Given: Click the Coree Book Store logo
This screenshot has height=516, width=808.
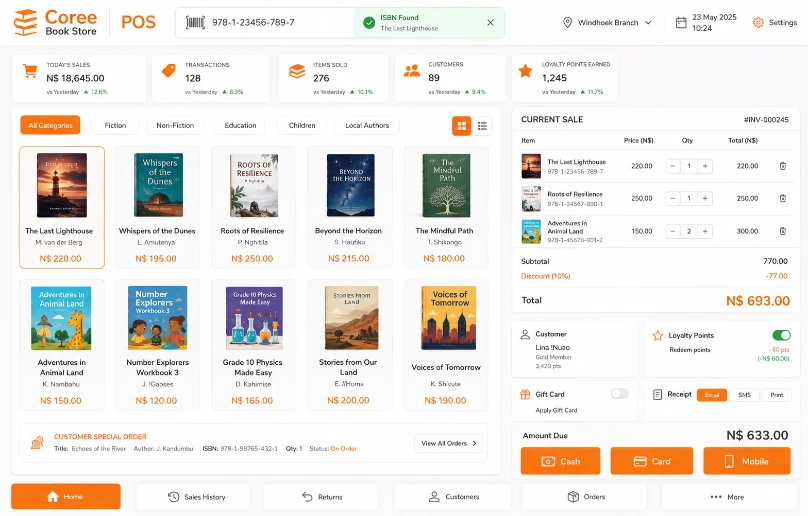Looking at the screenshot, I should coord(55,23).
